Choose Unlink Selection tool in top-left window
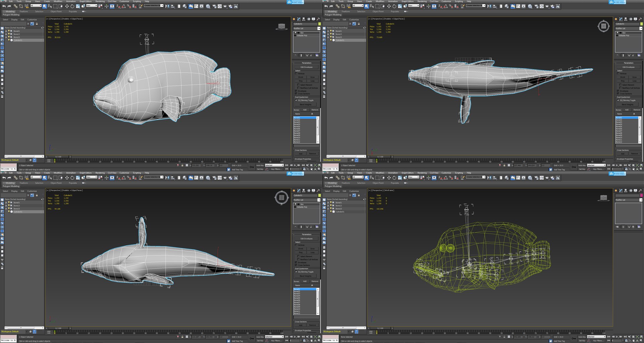The height and width of the screenshot is (343, 644). click(x=21, y=6)
